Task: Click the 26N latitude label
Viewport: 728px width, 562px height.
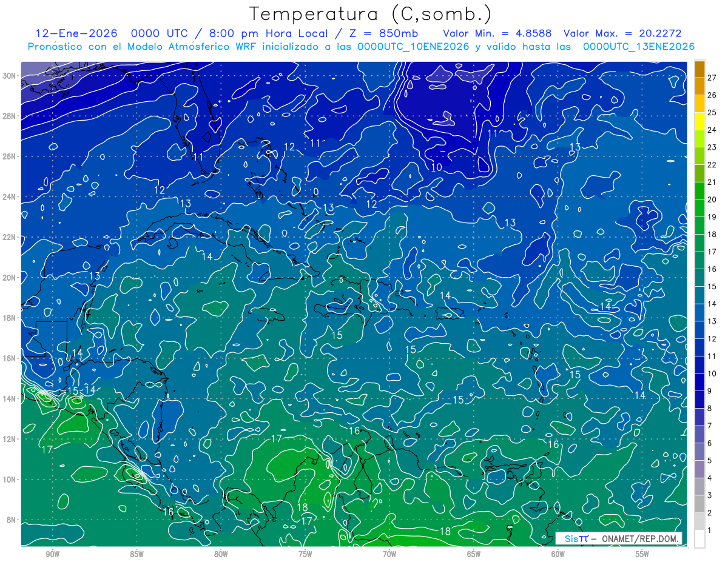Action: pos(10,156)
